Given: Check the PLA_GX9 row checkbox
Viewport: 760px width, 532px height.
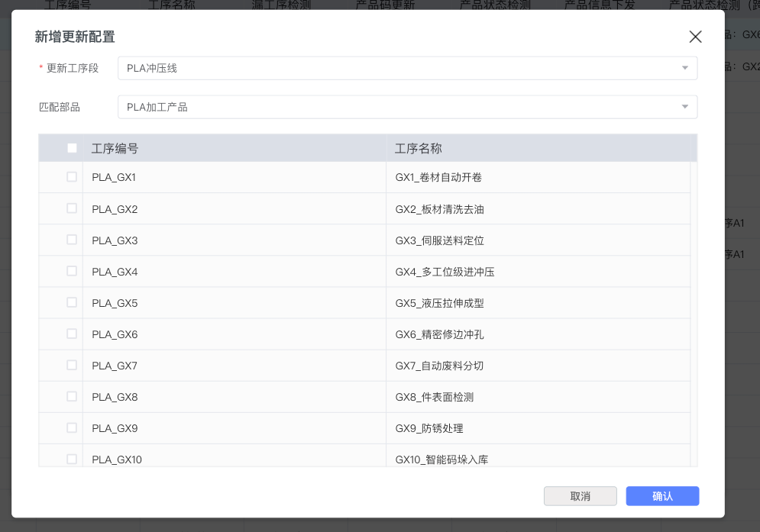Looking at the screenshot, I should [72, 427].
